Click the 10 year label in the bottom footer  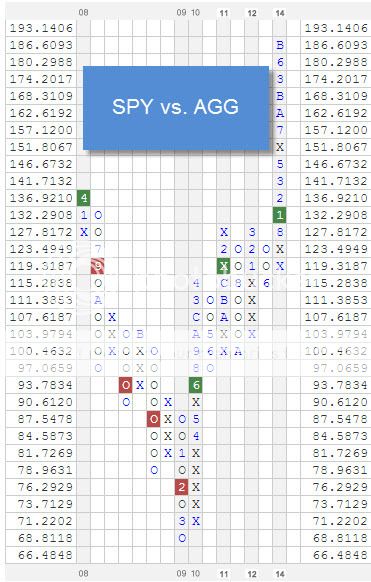[x=196, y=573]
